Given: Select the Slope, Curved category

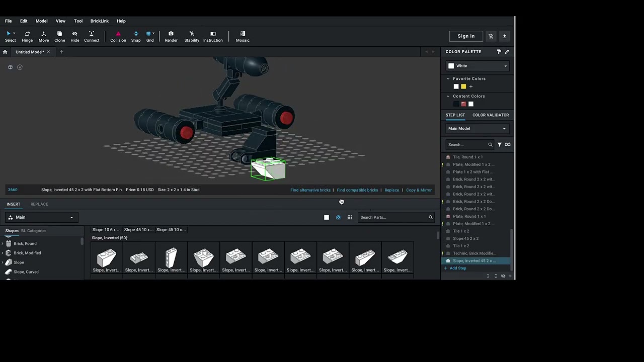Looking at the screenshot, I should [26, 272].
